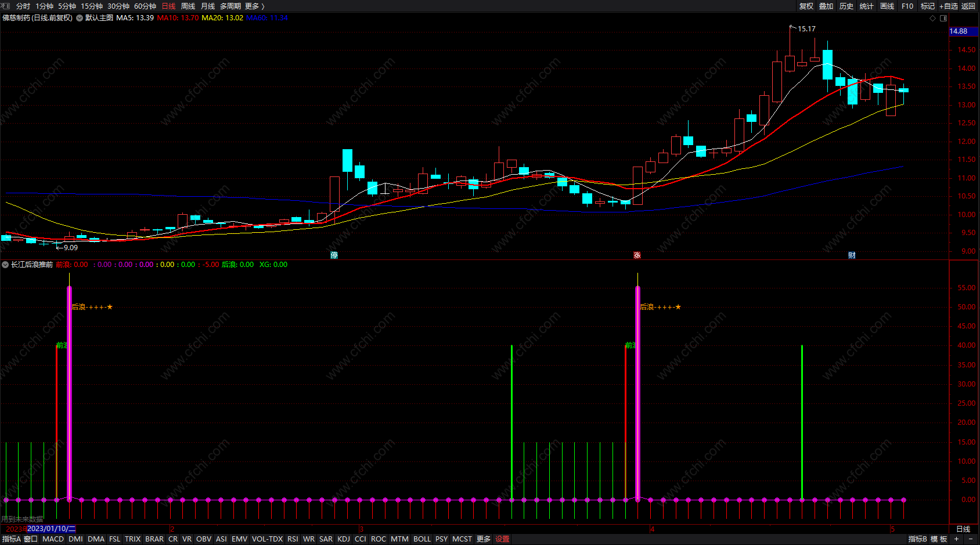The image size is (980, 545).
Task: Apply the EMV indicator
Action: tap(240, 539)
